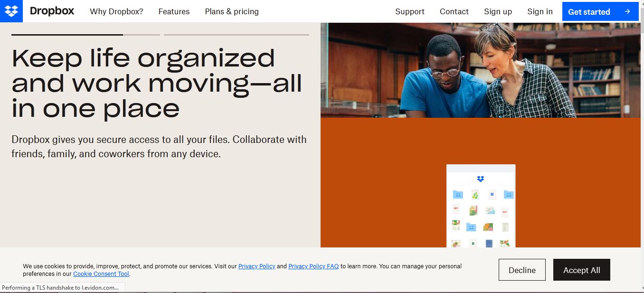Select Sign up in the header

[x=498, y=11]
